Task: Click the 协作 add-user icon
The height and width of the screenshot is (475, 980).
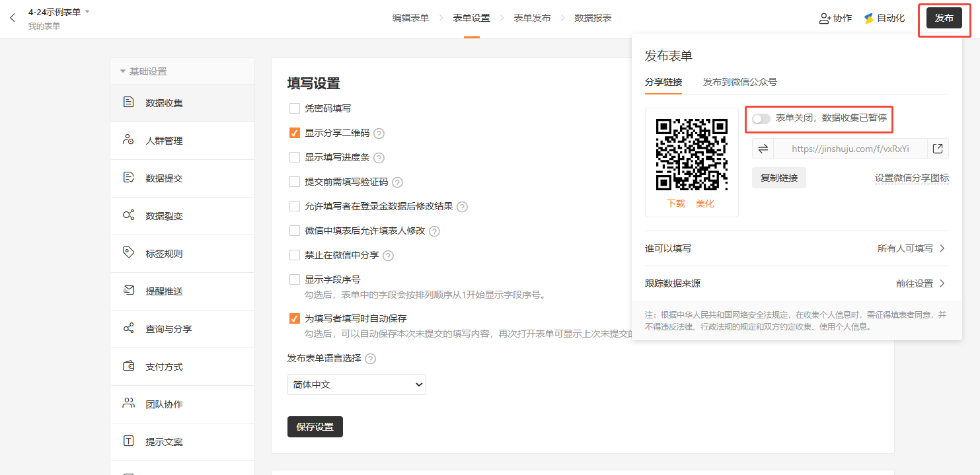Action: [825, 18]
